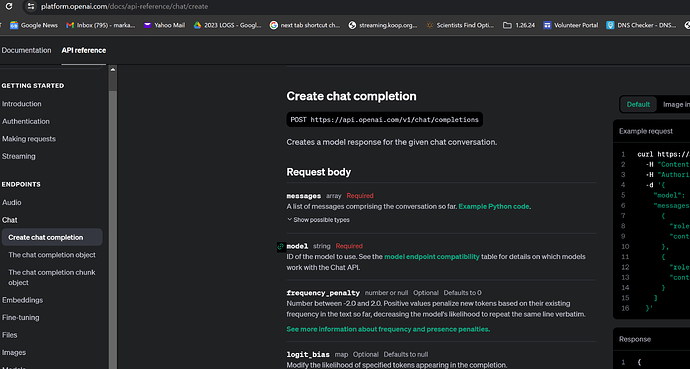The height and width of the screenshot is (369, 690).
Task: Click the 'Create chat completion' heading
Action: click(x=351, y=96)
